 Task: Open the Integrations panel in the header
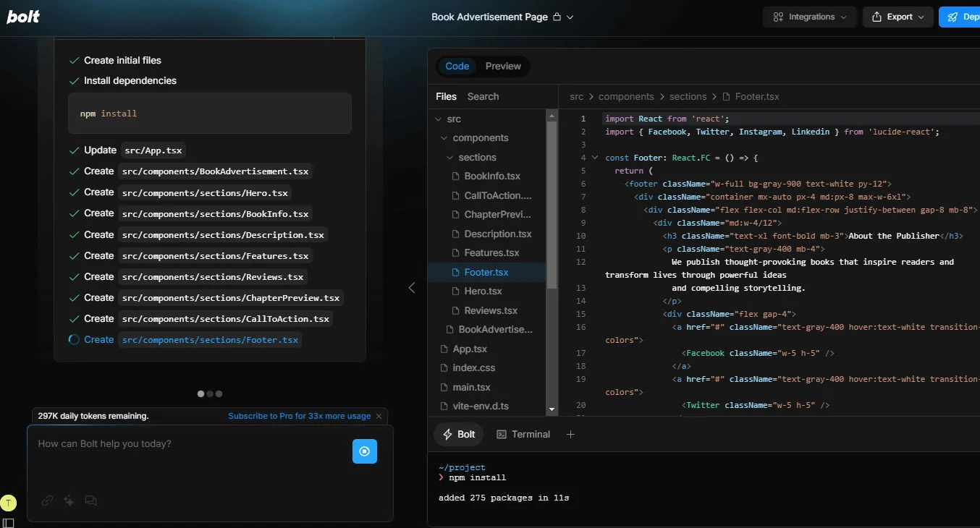click(809, 16)
